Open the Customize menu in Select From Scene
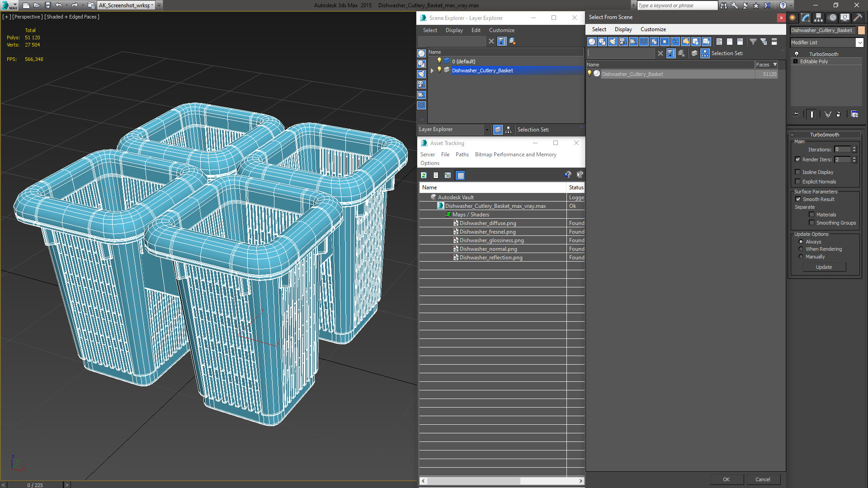 click(653, 29)
